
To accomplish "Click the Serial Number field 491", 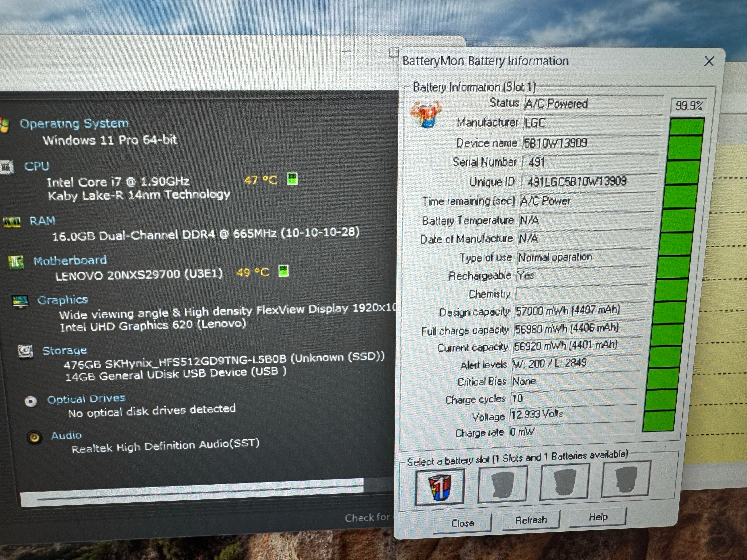I will 590,162.
